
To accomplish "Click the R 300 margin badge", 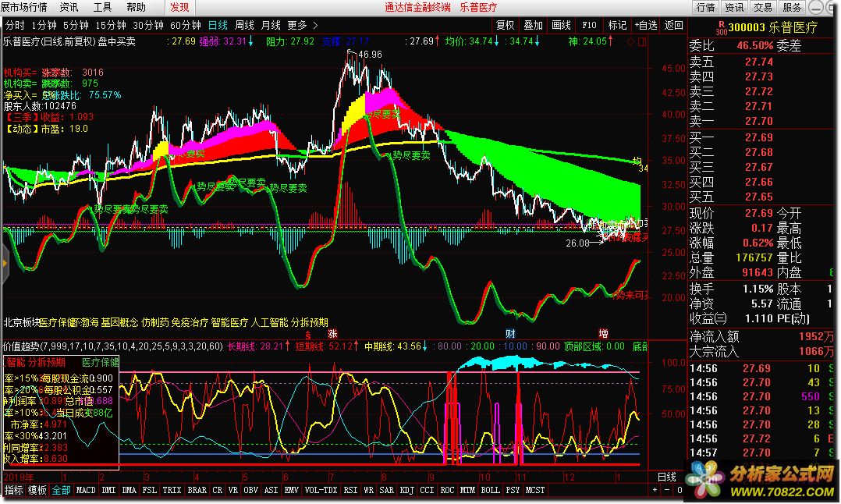I will point(722,28).
